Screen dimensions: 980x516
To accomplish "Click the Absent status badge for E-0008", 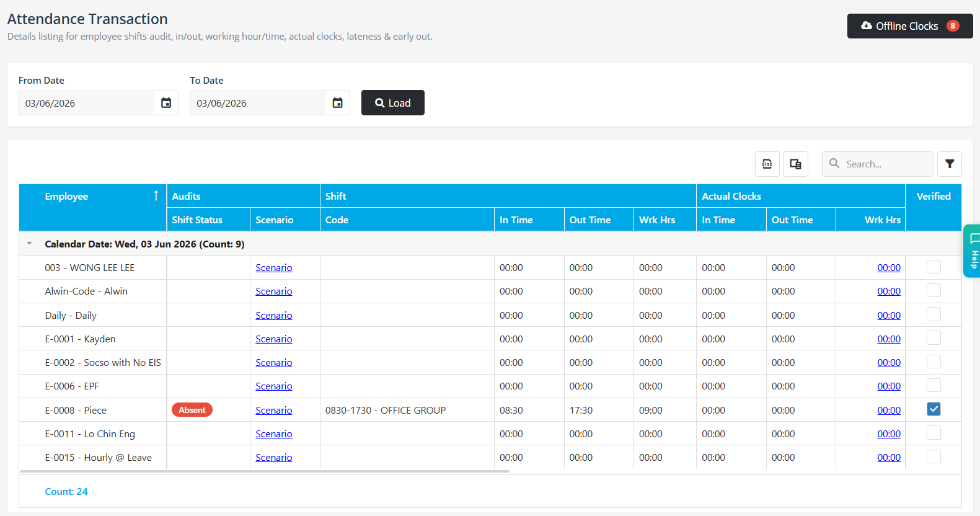I will coord(192,410).
